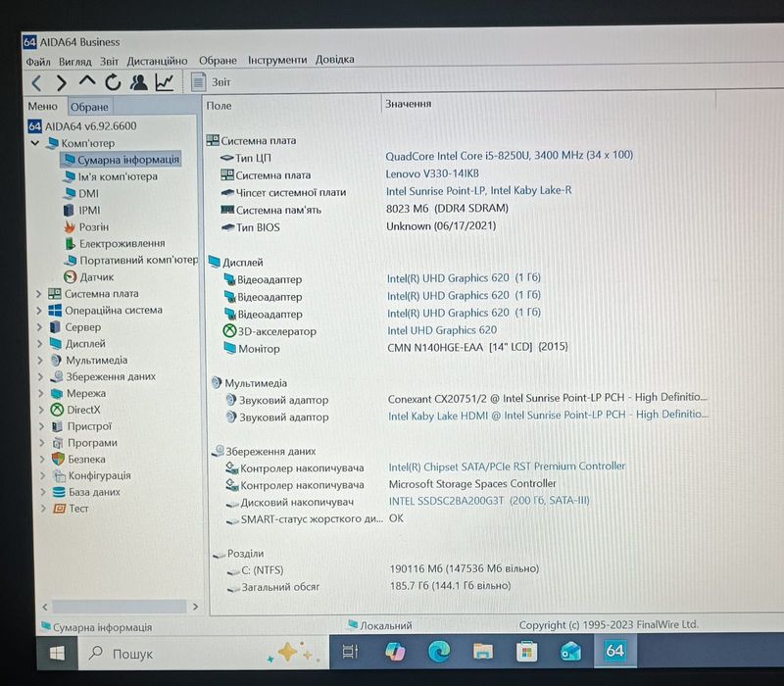Click the Звіт report toolbar button
Image resolution: width=784 pixels, height=686 pixels.
coord(211,82)
